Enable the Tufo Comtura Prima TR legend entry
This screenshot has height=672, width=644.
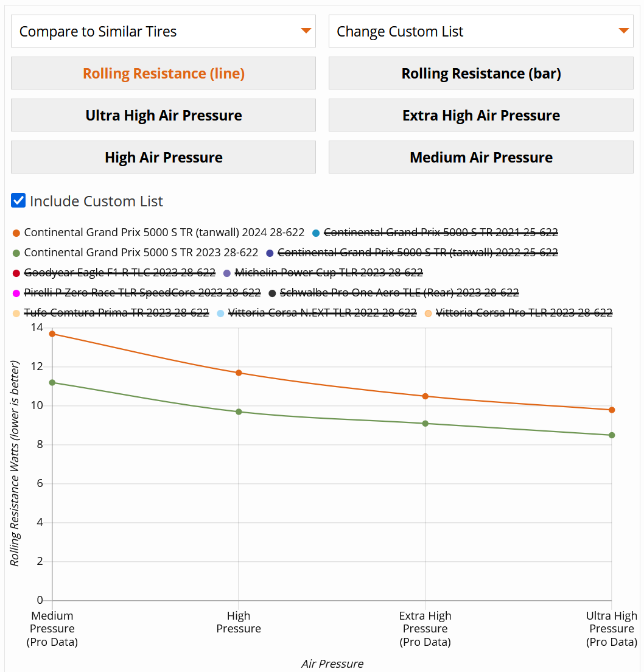[x=116, y=313]
